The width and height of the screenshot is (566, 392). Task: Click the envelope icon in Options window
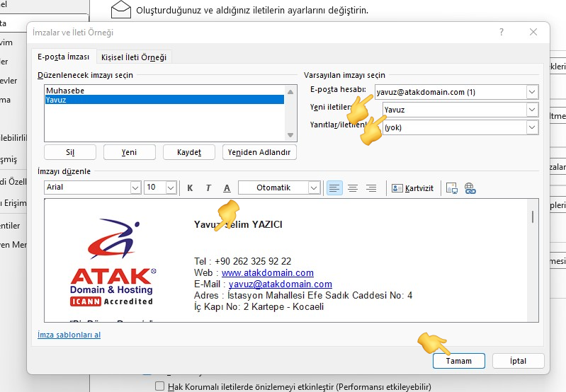click(121, 10)
